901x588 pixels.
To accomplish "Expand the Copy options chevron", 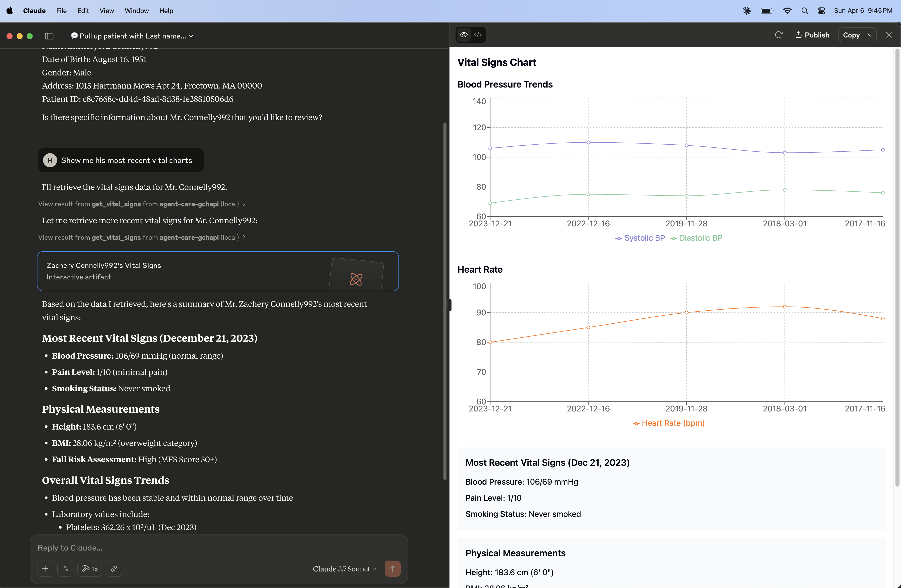I will point(870,35).
